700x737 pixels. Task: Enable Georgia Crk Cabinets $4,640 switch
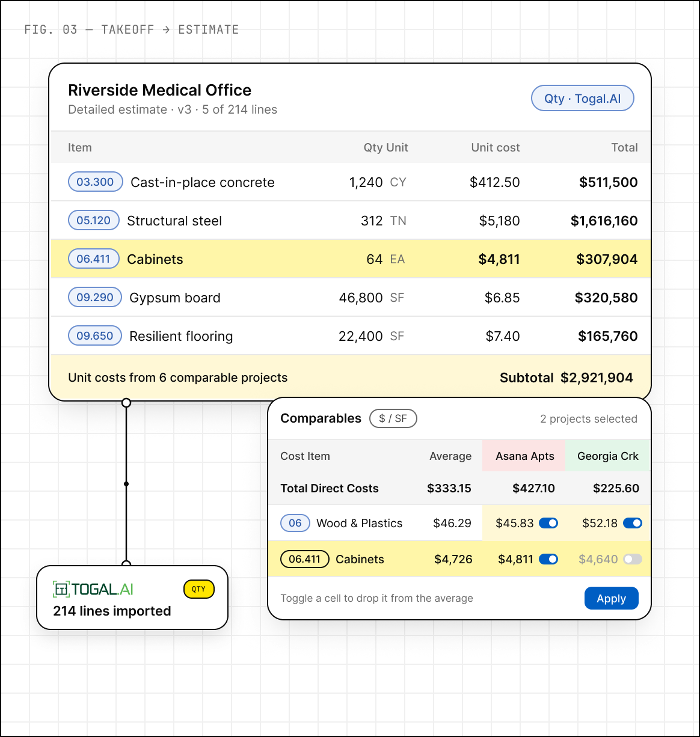point(633,559)
